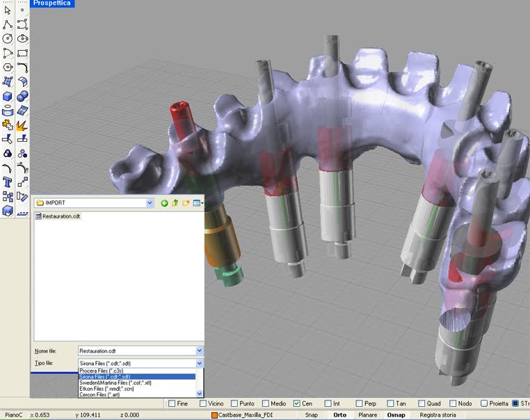
Task: Select the Fillet surface tool
Action: (22, 82)
